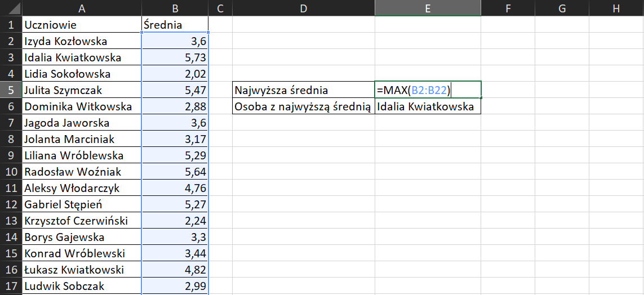Viewport: 644px width, 295px height.
Task: Select cell 'Lidia Sokołowska'
Action: click(x=82, y=73)
